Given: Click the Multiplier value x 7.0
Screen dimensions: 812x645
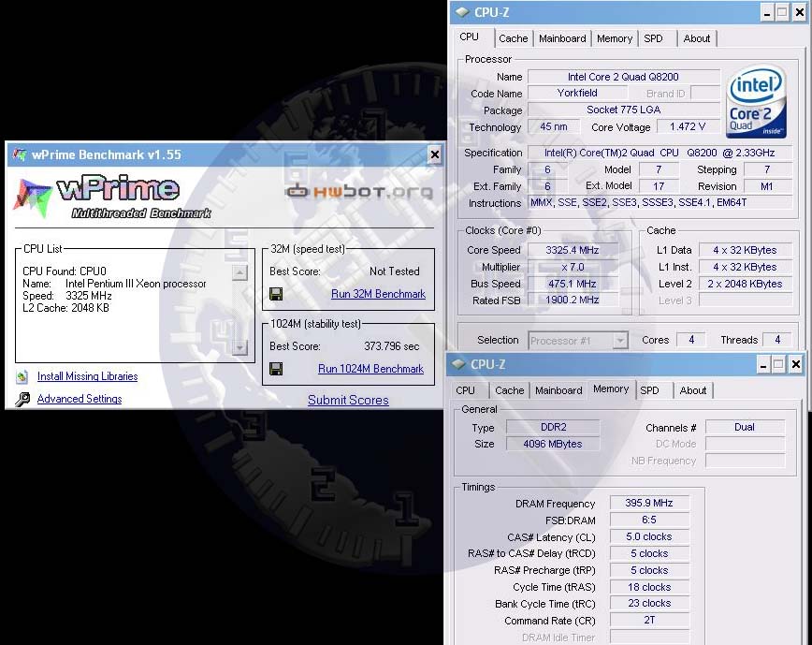Looking at the screenshot, I should point(573,267).
